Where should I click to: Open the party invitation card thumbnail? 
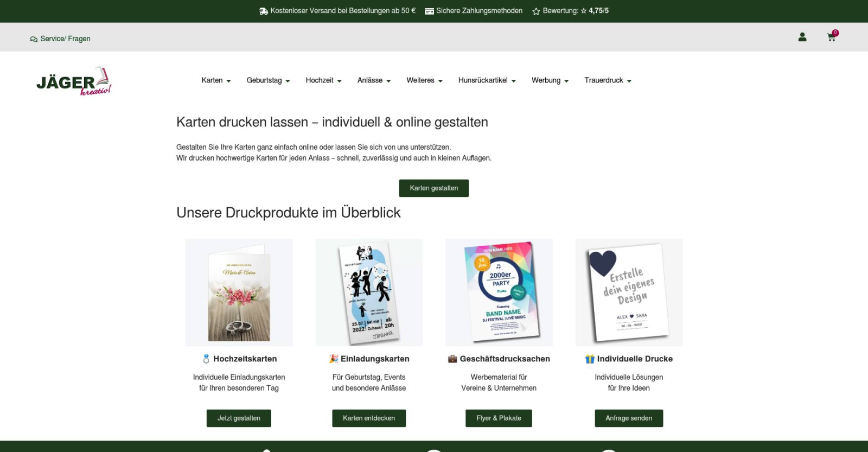point(369,292)
